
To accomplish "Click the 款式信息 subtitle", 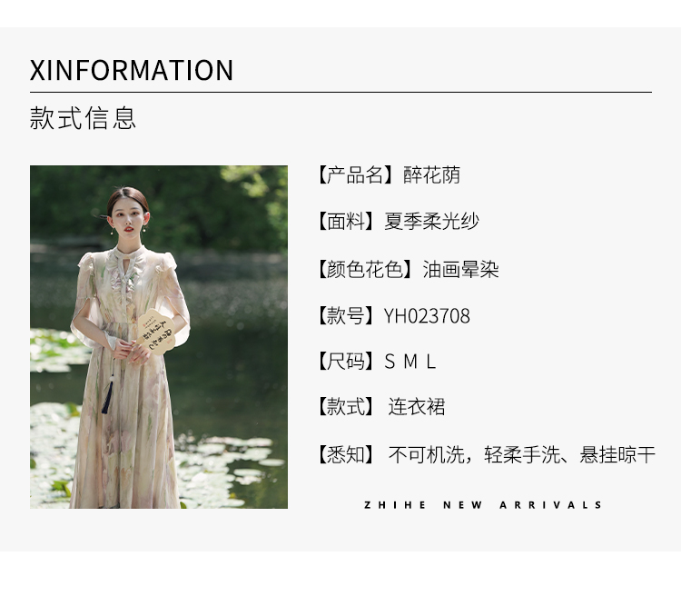I will (x=83, y=118).
